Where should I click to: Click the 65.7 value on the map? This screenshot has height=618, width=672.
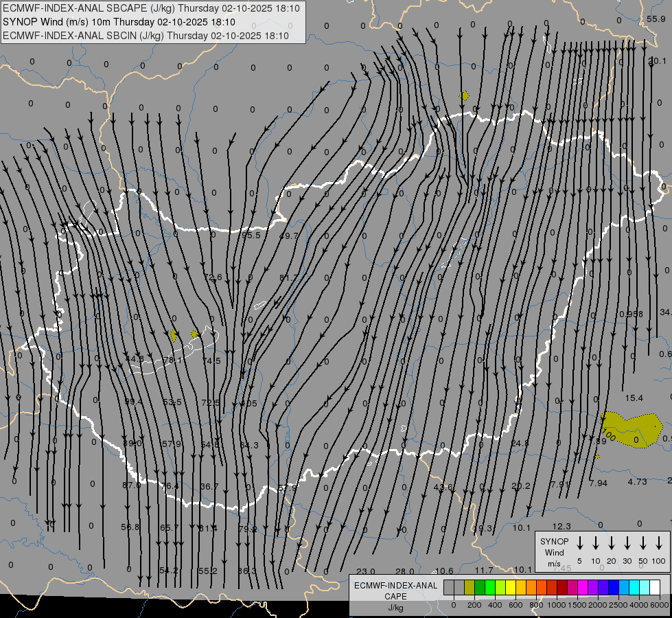tap(170, 527)
